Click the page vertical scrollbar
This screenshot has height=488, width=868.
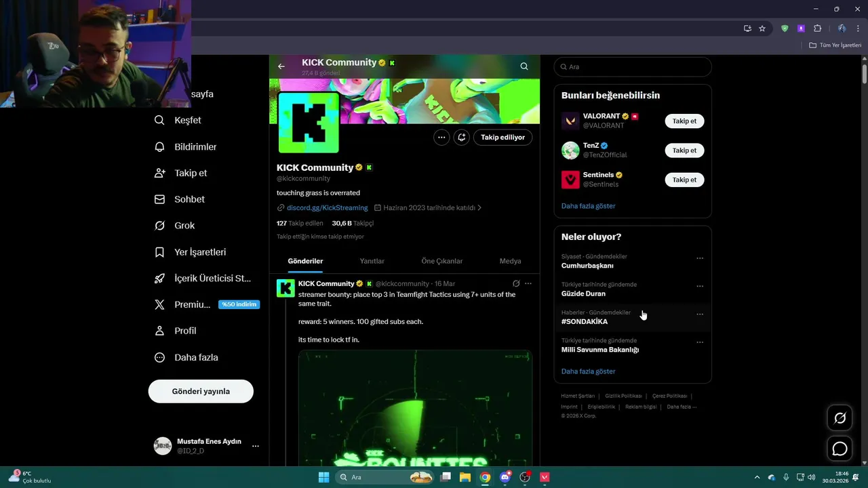[x=865, y=73]
